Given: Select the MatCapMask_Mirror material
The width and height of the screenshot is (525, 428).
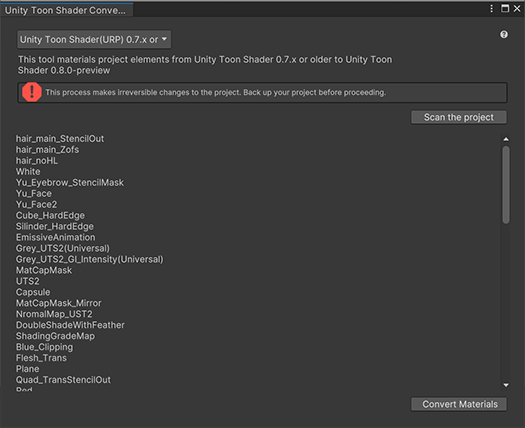Looking at the screenshot, I should (x=59, y=303).
